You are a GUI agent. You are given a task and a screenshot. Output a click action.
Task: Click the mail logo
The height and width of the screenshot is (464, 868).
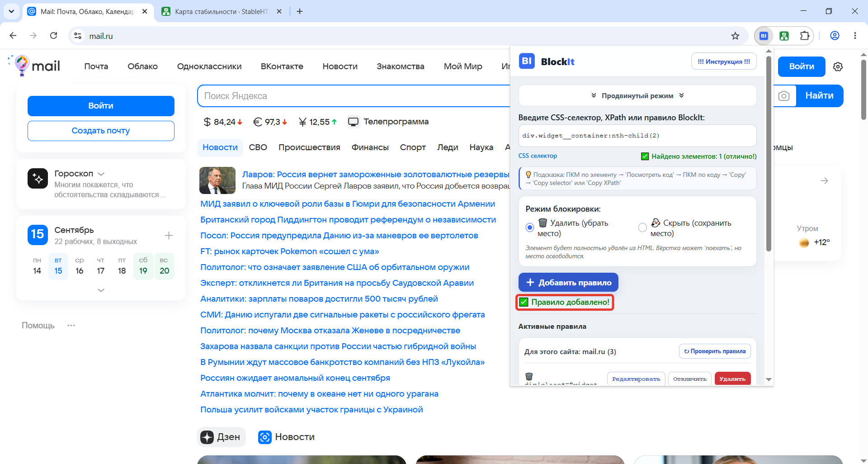click(34, 66)
